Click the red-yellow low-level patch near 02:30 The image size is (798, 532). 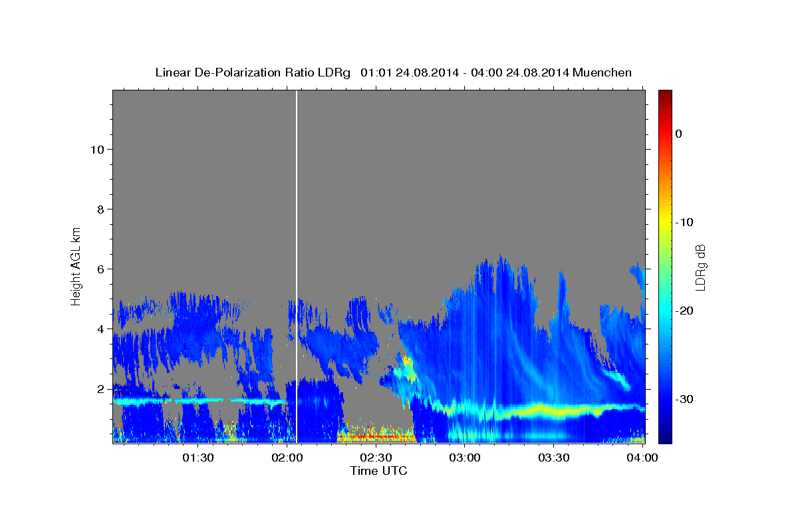tap(376, 436)
